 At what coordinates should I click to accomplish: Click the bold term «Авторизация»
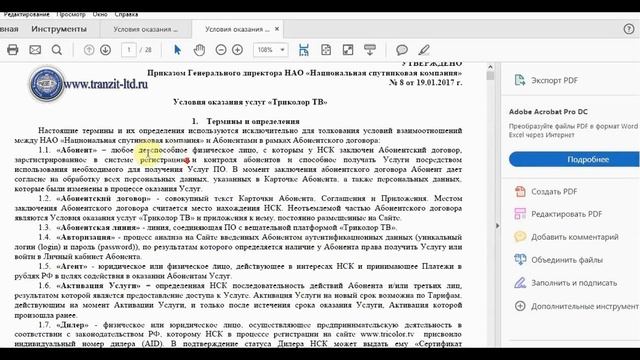(86, 237)
